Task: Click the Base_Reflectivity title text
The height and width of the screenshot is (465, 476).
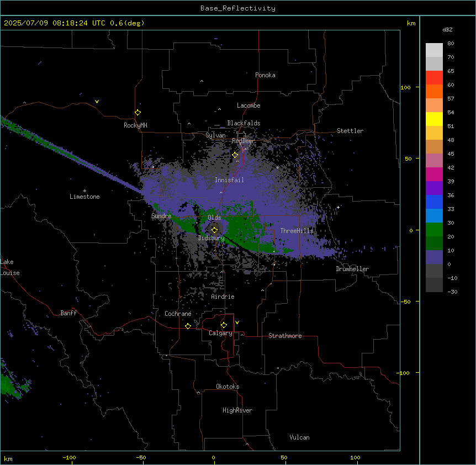Action: click(x=238, y=8)
